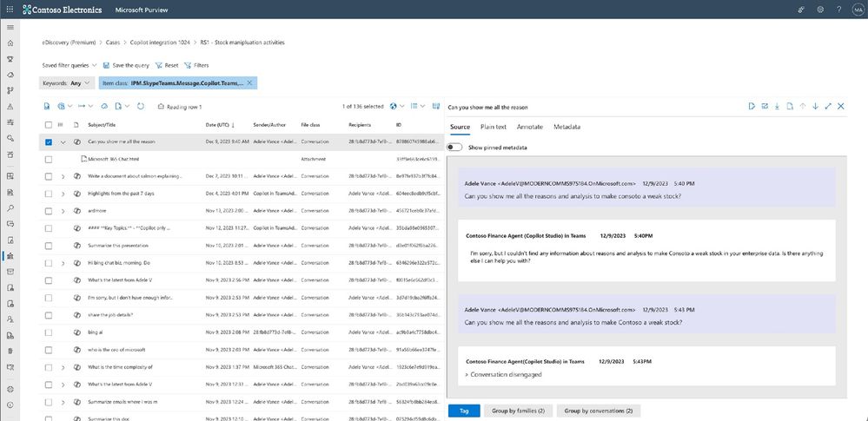This screenshot has width=868, height=421.
Task: Toggle Show pinned metadata switch
Action: [x=454, y=148]
